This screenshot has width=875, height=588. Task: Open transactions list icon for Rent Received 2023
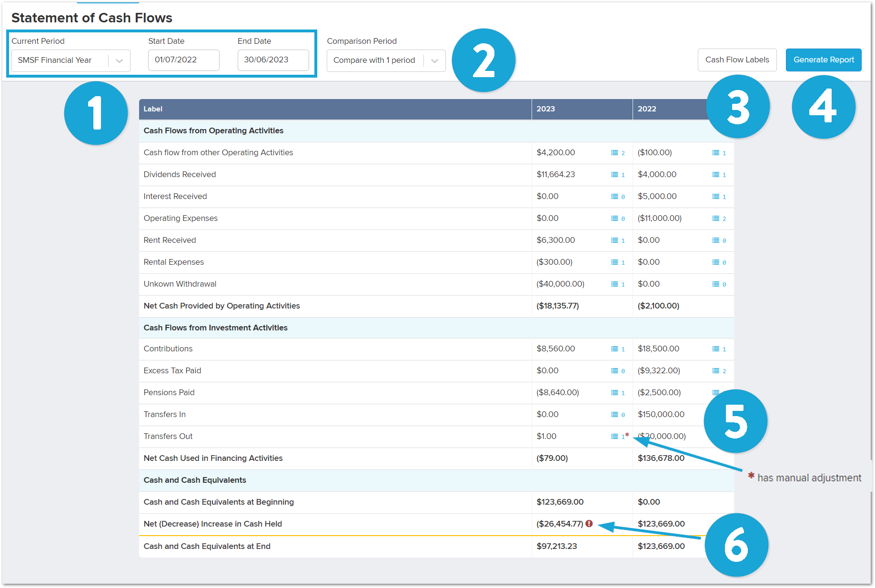pos(614,240)
